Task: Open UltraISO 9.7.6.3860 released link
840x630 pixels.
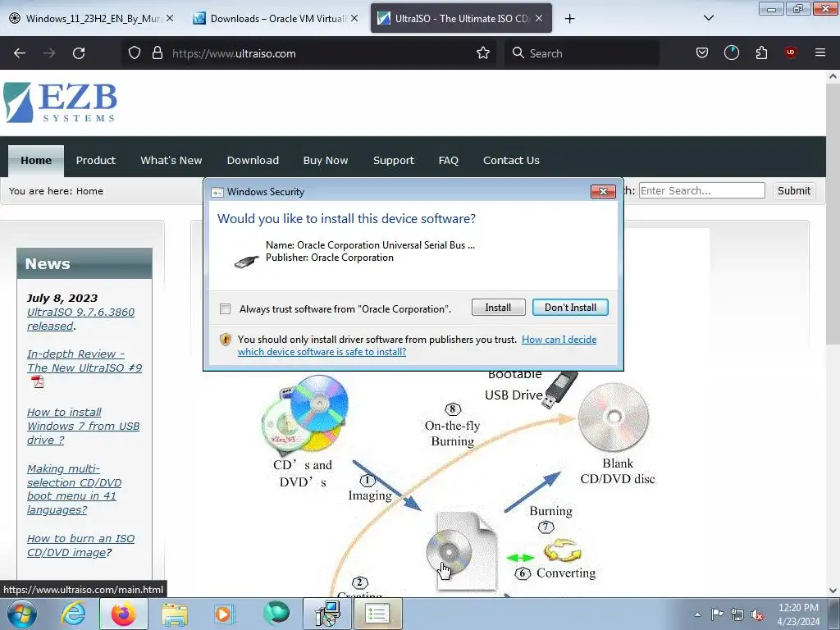Action: [81, 319]
